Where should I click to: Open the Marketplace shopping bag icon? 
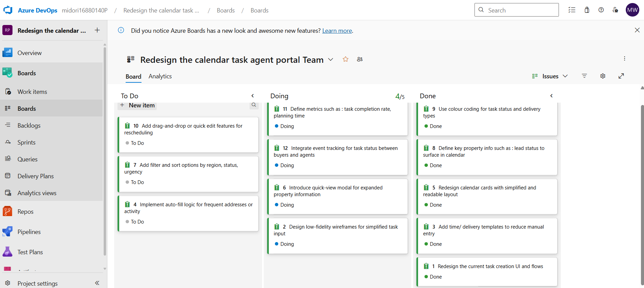tap(587, 10)
